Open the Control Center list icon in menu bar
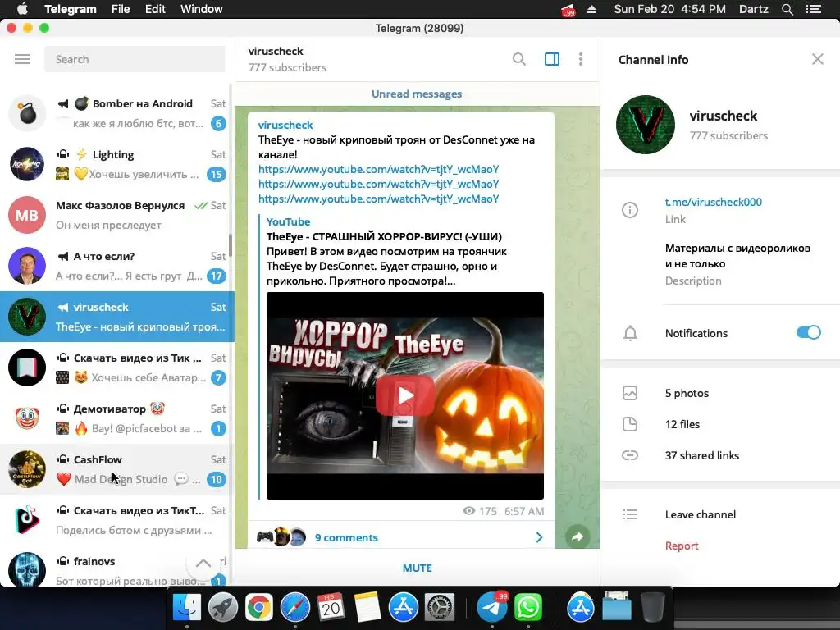The height and width of the screenshot is (630, 840). point(813,9)
